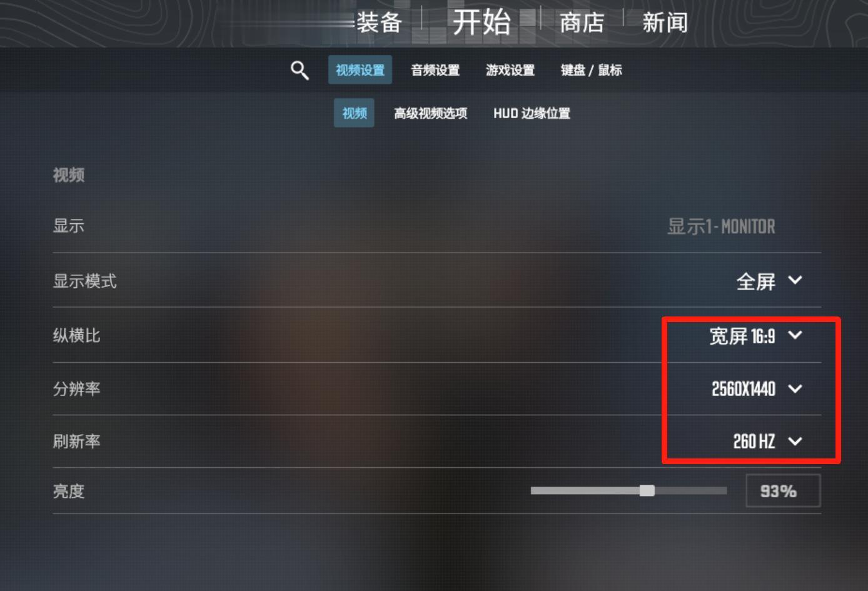Expand the 全屏 display mode chevron
This screenshot has height=591, width=868.
click(x=795, y=280)
